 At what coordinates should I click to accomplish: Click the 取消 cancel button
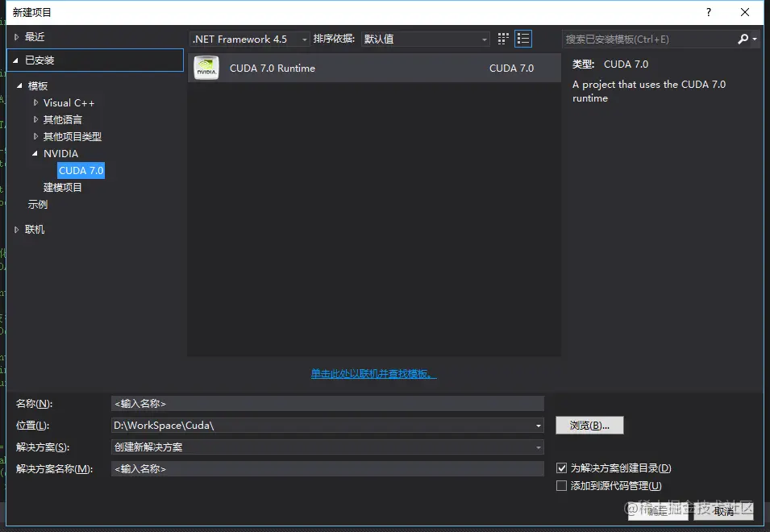[724, 511]
